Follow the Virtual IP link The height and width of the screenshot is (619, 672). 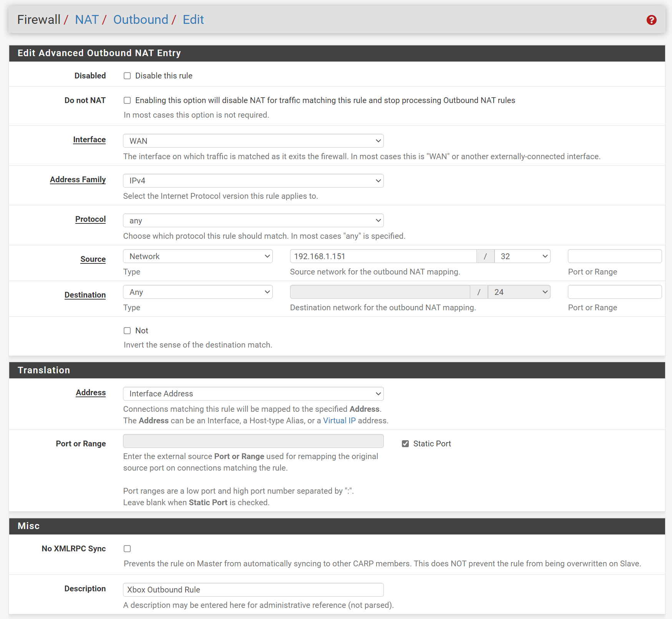click(x=339, y=421)
